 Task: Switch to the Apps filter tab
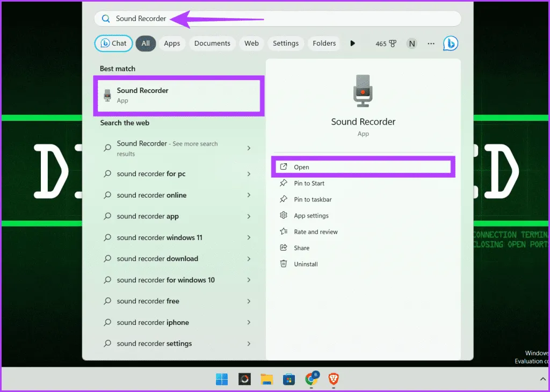pyautogui.click(x=172, y=43)
